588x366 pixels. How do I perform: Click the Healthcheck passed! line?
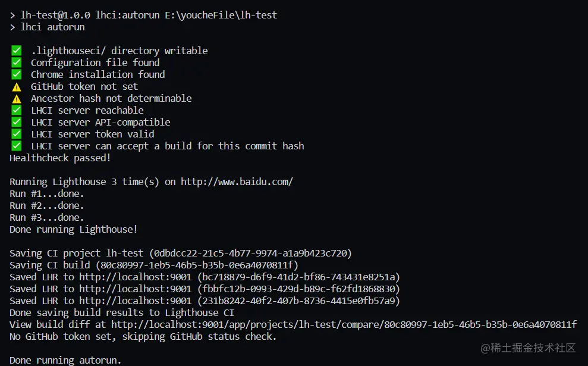60,158
